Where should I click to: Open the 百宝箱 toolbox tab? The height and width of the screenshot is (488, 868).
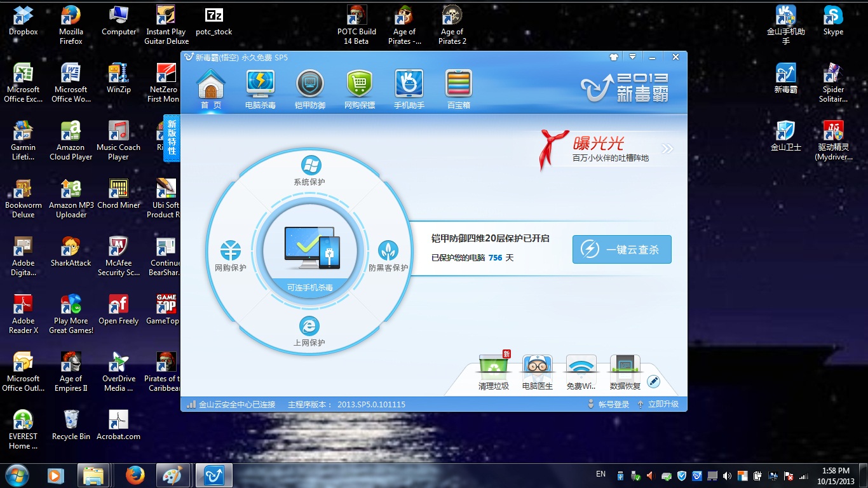459,90
